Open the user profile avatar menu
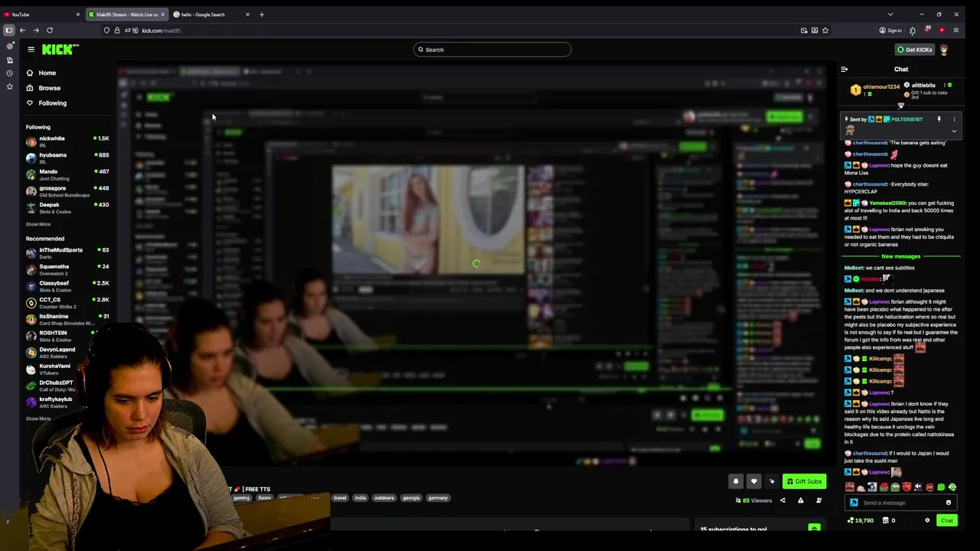This screenshot has width=980, height=551. tap(944, 50)
